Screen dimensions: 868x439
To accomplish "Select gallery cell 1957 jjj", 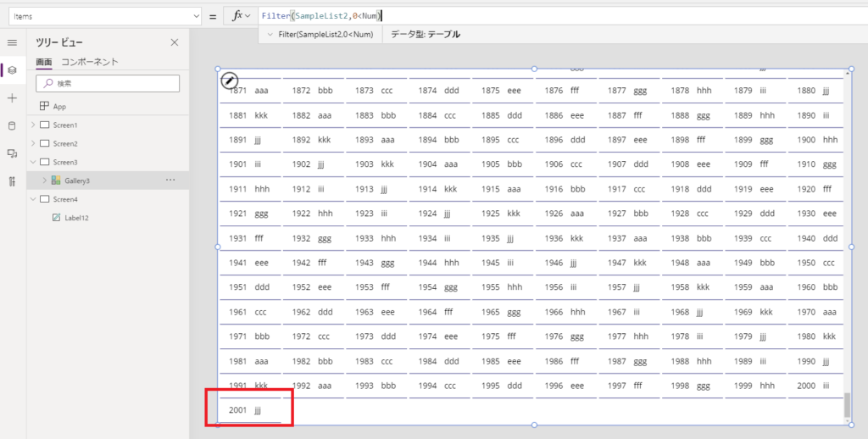I will coord(629,286).
